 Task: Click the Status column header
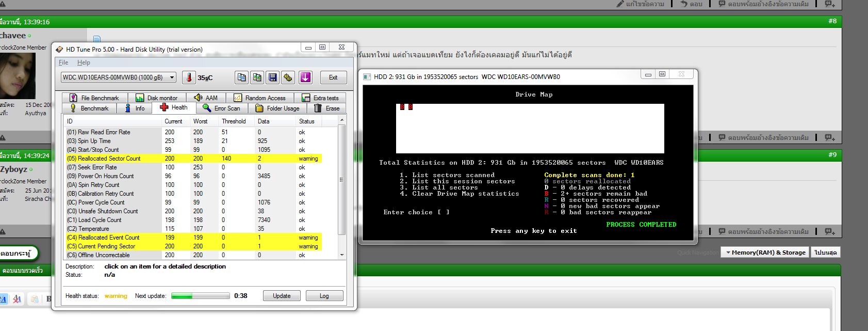[309, 121]
